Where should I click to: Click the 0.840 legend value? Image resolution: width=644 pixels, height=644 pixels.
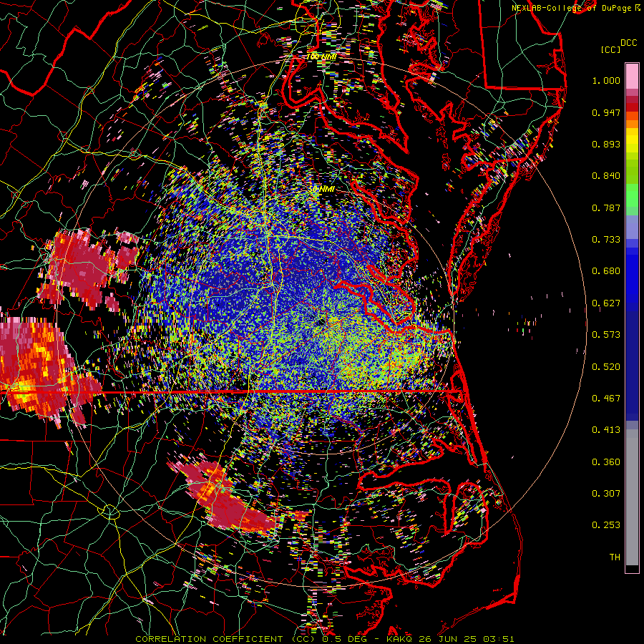point(606,176)
